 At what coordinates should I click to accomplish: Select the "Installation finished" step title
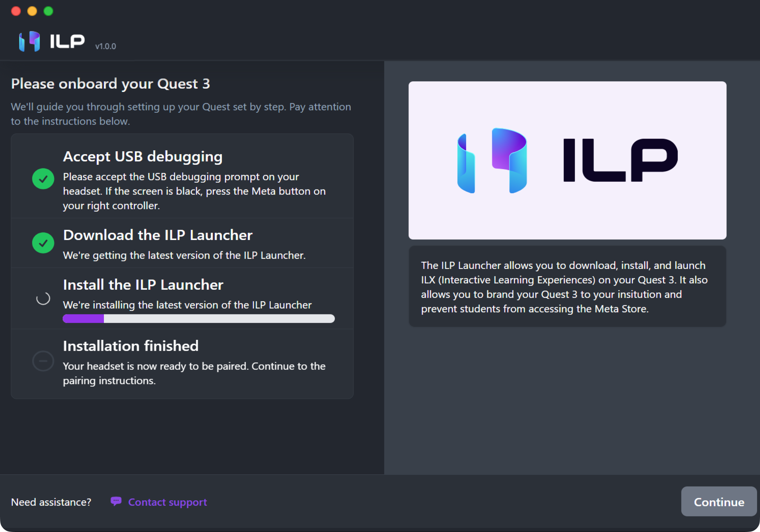[131, 346]
